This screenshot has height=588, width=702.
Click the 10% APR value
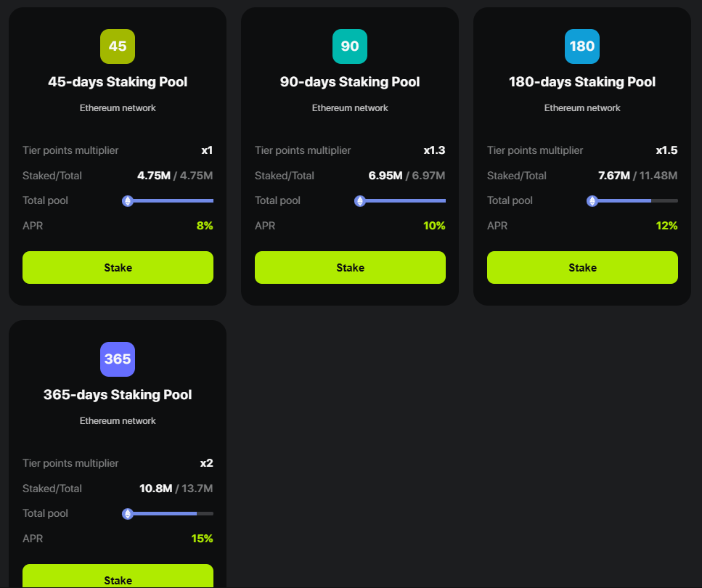(x=434, y=226)
